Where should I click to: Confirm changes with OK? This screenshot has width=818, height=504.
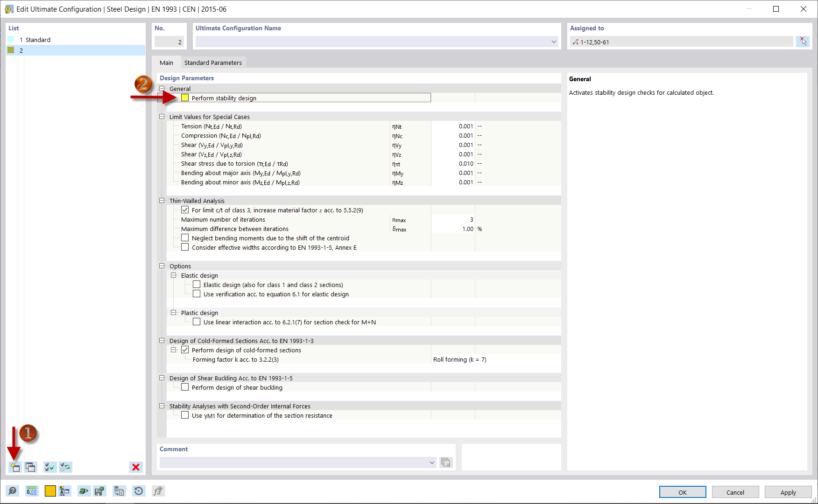coord(683,492)
